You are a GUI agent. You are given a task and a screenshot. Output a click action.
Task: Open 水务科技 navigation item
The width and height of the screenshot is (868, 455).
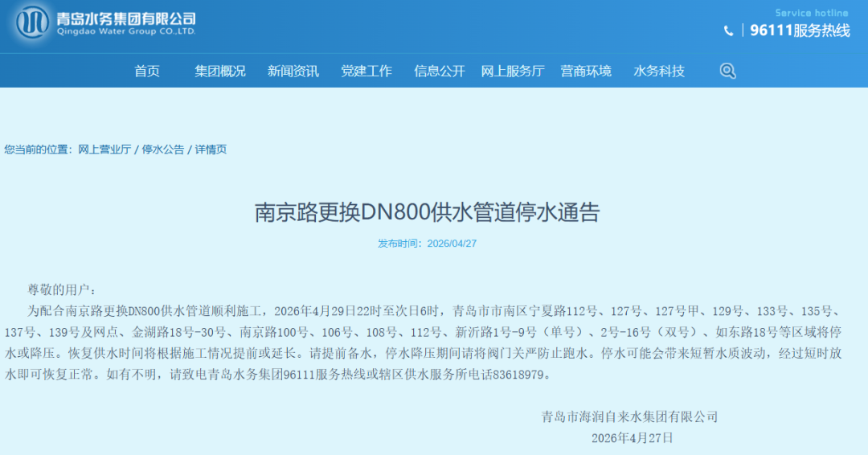pyautogui.click(x=659, y=71)
